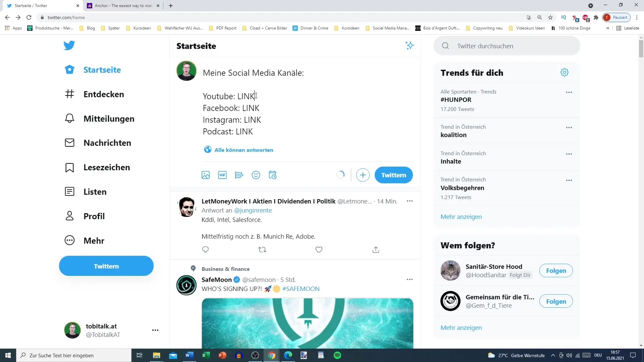Click the sparkle/magic timeline icon
Screen dimensions: 644x362
pos(410,46)
